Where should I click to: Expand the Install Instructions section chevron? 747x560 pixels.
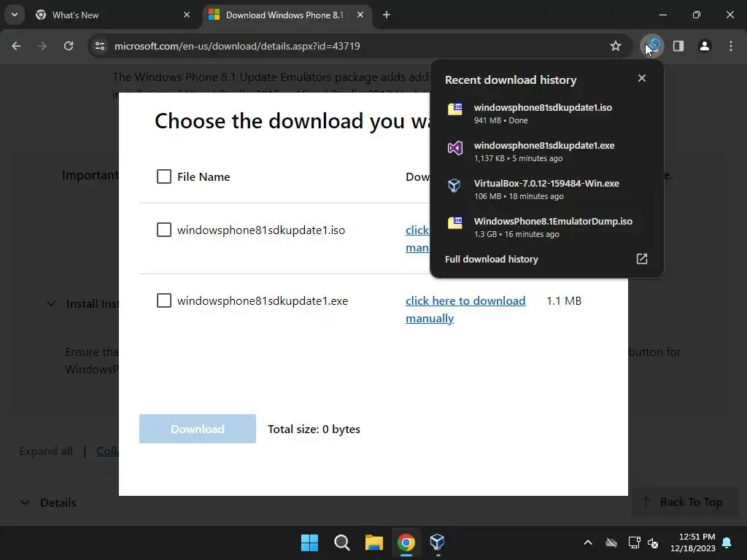51,304
